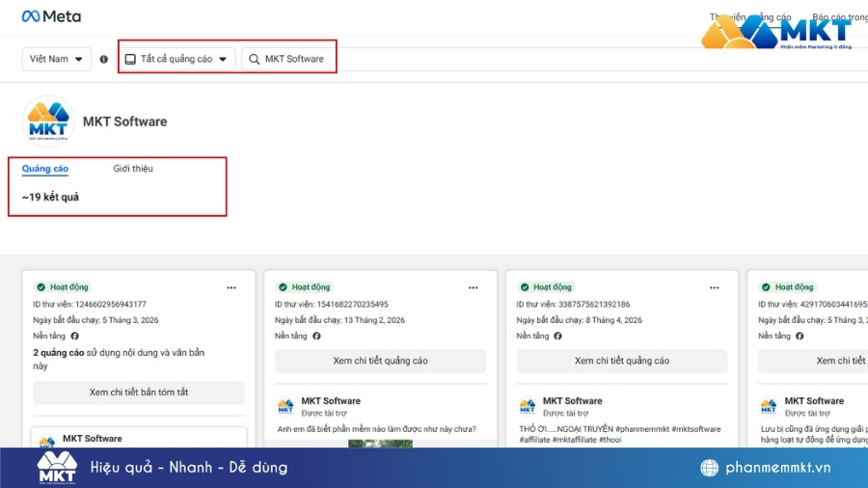Click Ngày bắt đầu chạy: 13 Tháng 2, 2026
Screen dimensions: 868x488
pyautogui.click(x=339, y=320)
